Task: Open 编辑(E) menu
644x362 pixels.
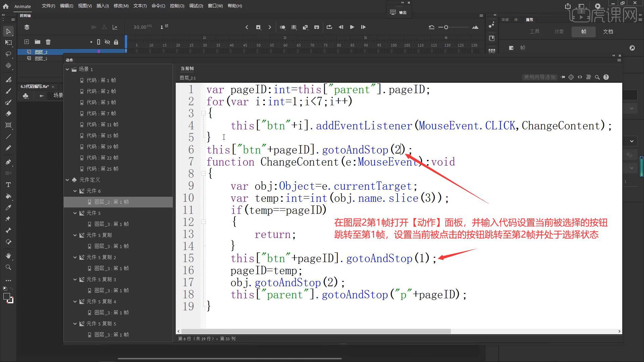Action: [66, 6]
